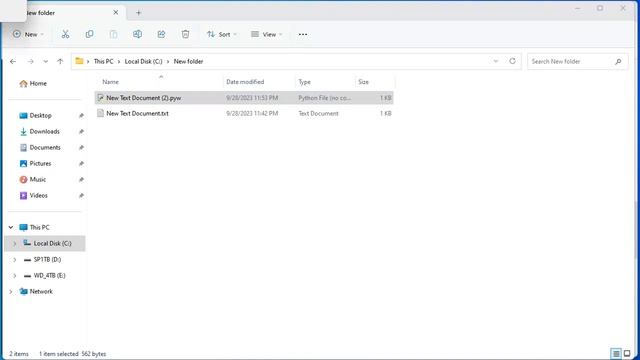Go up one folder level

pos(60,61)
